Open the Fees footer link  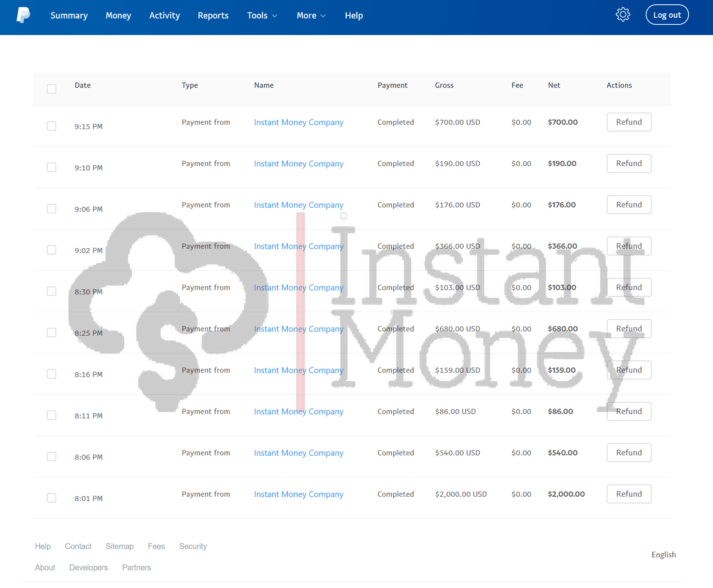(x=156, y=546)
